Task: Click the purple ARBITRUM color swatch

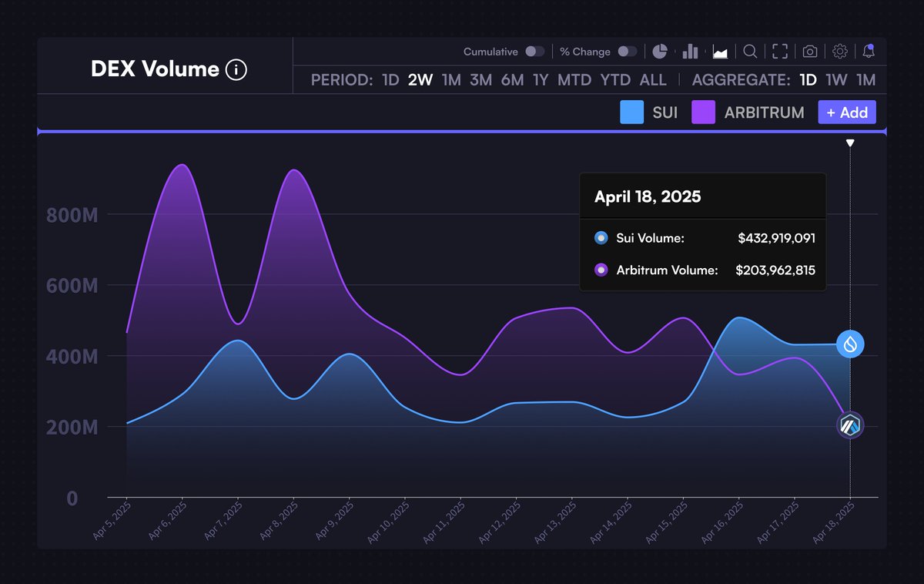Action: coord(704,112)
